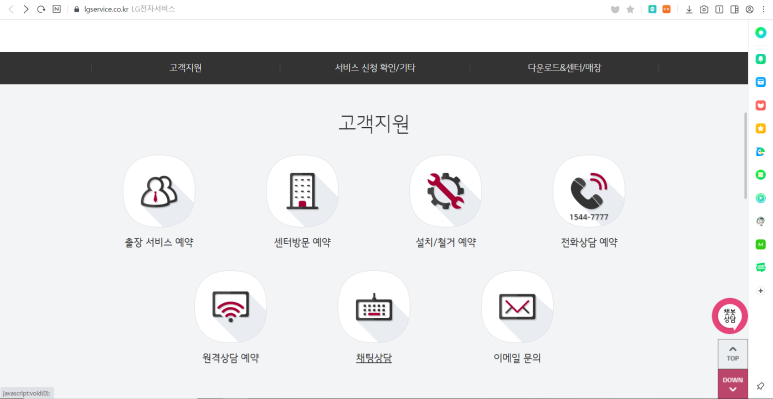Jump DOWN with the red button

click(733, 384)
